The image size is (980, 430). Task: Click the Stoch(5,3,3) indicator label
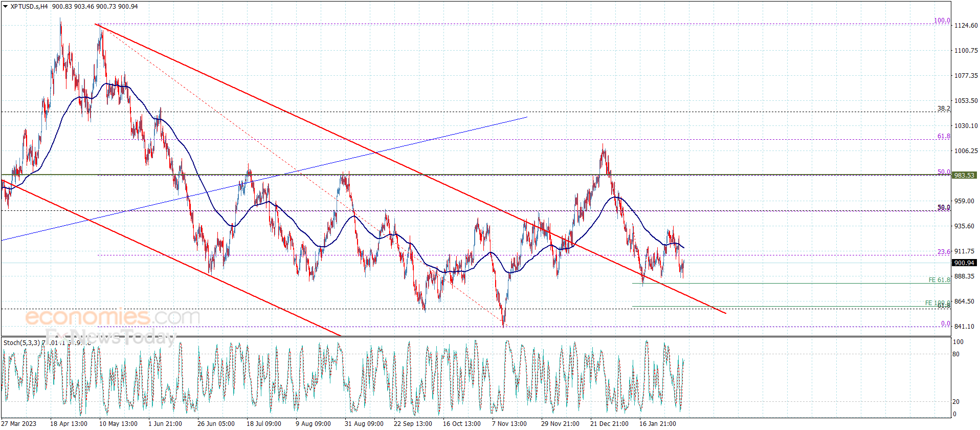(x=21, y=342)
